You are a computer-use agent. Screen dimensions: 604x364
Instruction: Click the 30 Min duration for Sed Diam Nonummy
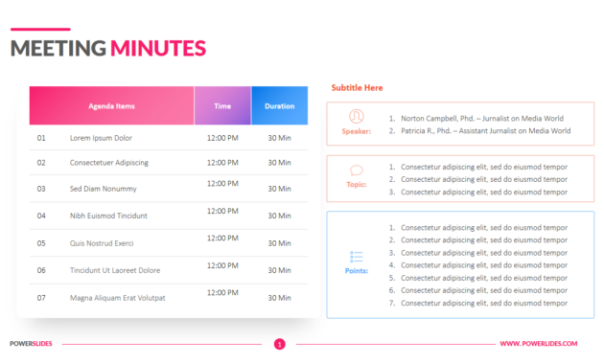(280, 189)
